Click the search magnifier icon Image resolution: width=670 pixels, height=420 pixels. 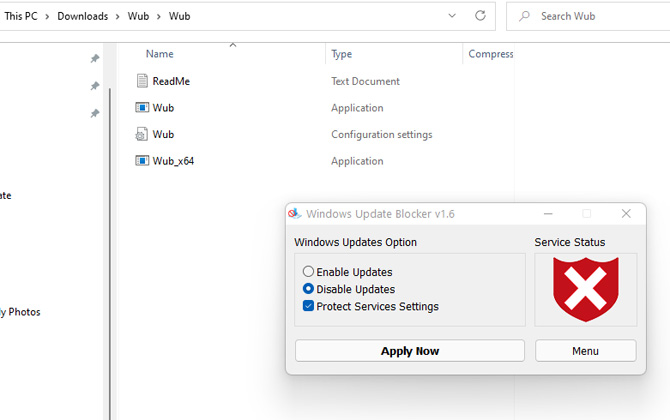524,16
